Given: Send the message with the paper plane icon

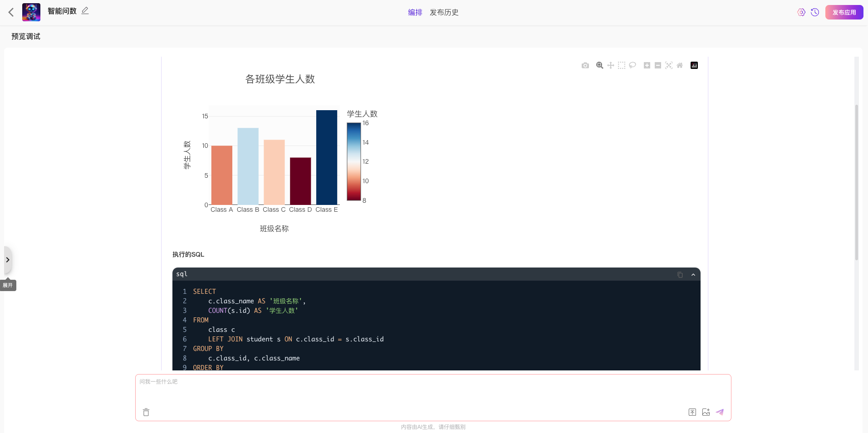Looking at the screenshot, I should (720, 412).
